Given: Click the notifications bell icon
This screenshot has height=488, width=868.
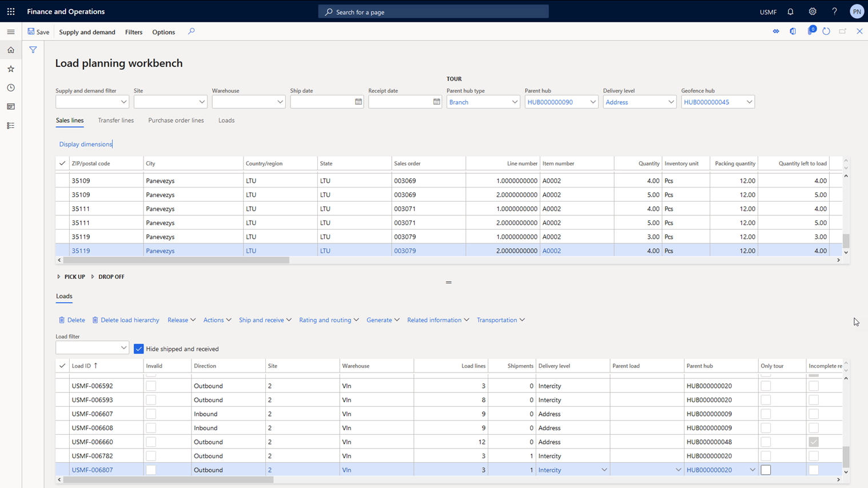Looking at the screenshot, I should [790, 11].
